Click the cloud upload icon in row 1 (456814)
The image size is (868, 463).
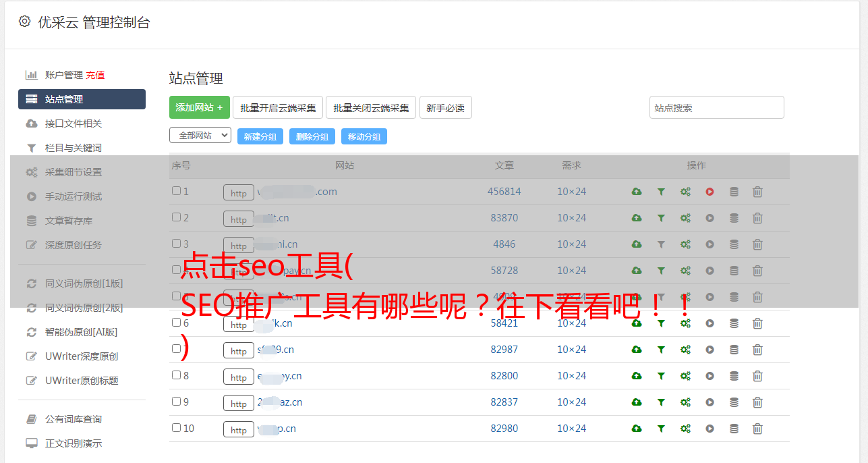(637, 192)
